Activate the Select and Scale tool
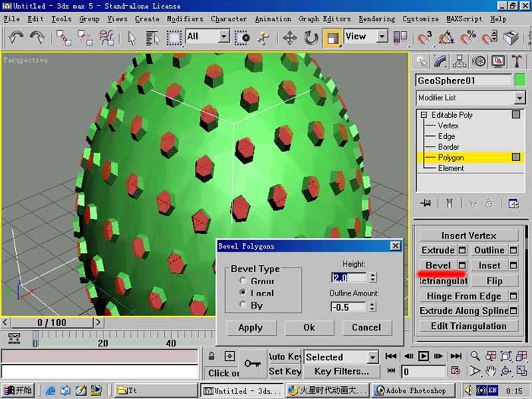 click(332, 38)
